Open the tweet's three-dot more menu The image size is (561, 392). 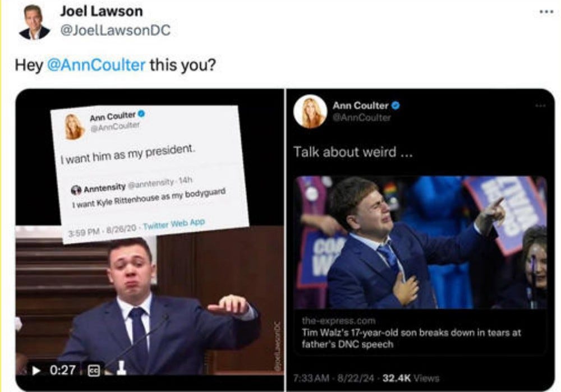click(546, 12)
